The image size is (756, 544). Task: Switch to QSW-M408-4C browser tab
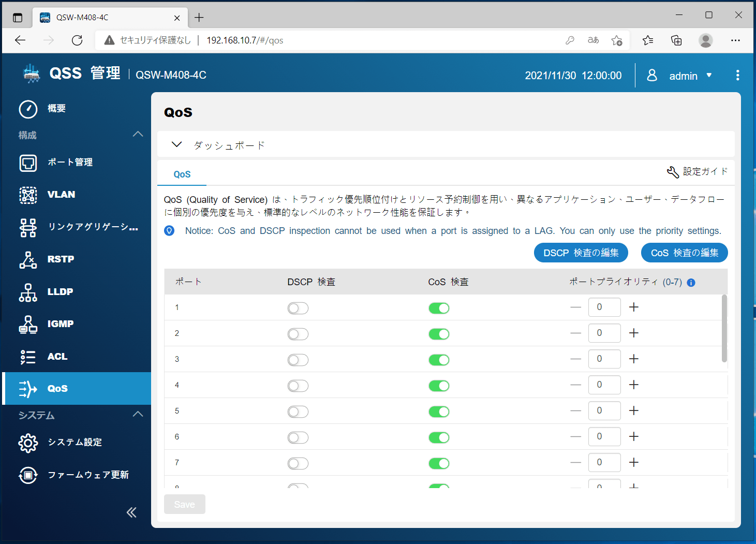(109, 18)
